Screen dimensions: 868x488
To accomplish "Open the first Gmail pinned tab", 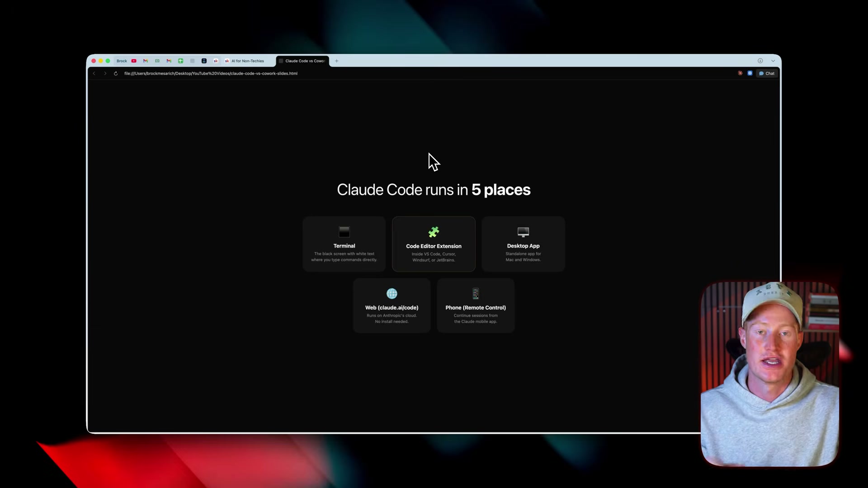I will coord(146,61).
